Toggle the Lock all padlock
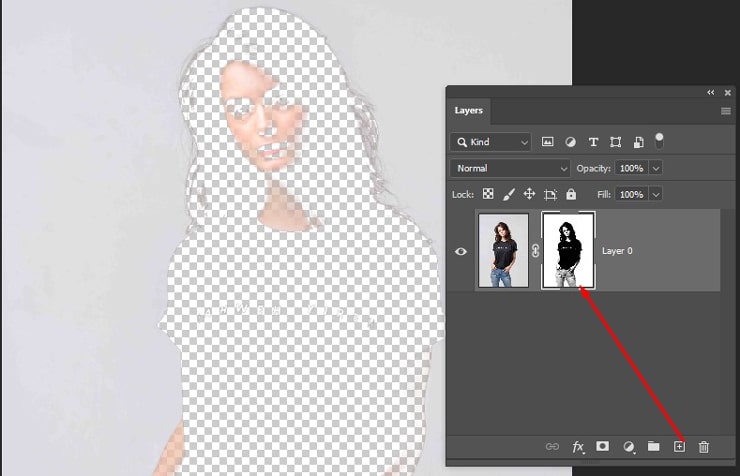The height and width of the screenshot is (476, 740). click(x=571, y=194)
